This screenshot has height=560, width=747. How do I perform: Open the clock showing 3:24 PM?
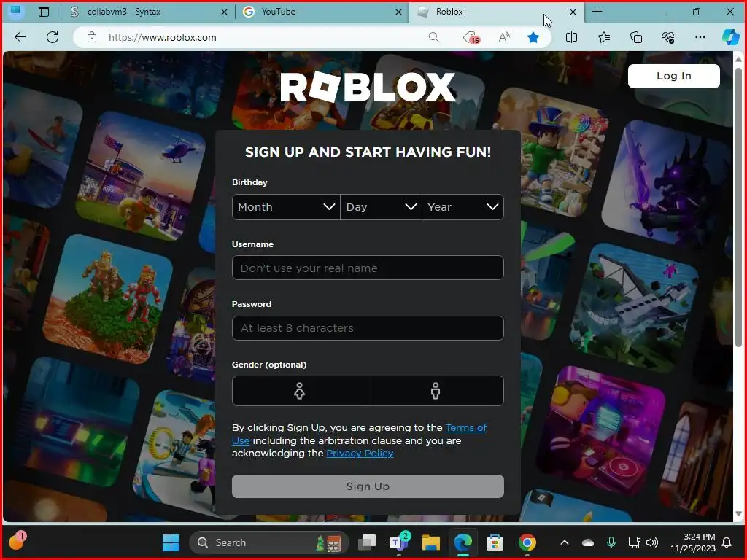coord(693,542)
